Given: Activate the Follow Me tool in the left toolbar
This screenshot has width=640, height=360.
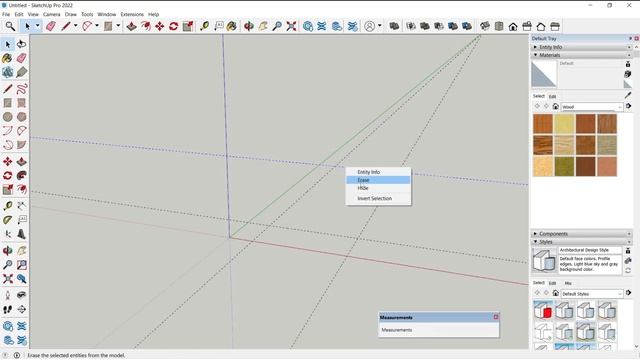Looking at the screenshot, I should pos(22,176).
